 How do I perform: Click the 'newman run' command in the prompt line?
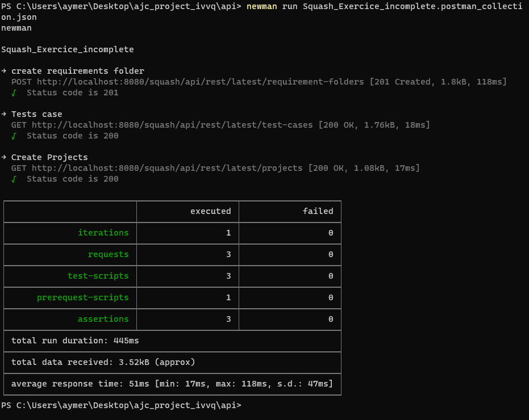coord(272,6)
